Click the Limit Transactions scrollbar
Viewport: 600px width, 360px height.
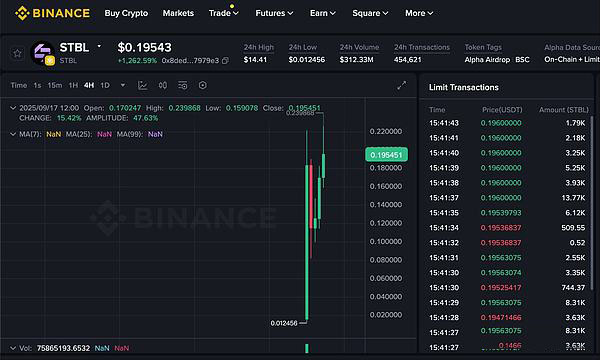pyautogui.click(x=592, y=203)
